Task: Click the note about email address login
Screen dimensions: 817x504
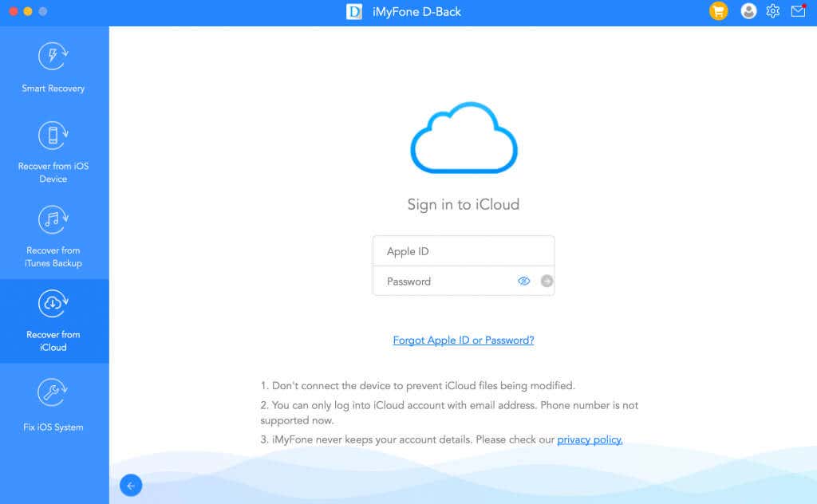Action: pyautogui.click(x=449, y=412)
